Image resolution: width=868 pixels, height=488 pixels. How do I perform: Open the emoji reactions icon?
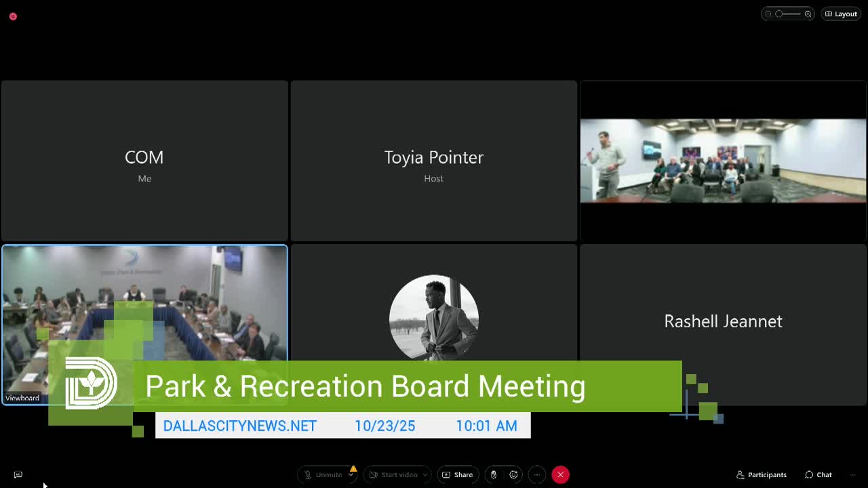[514, 474]
